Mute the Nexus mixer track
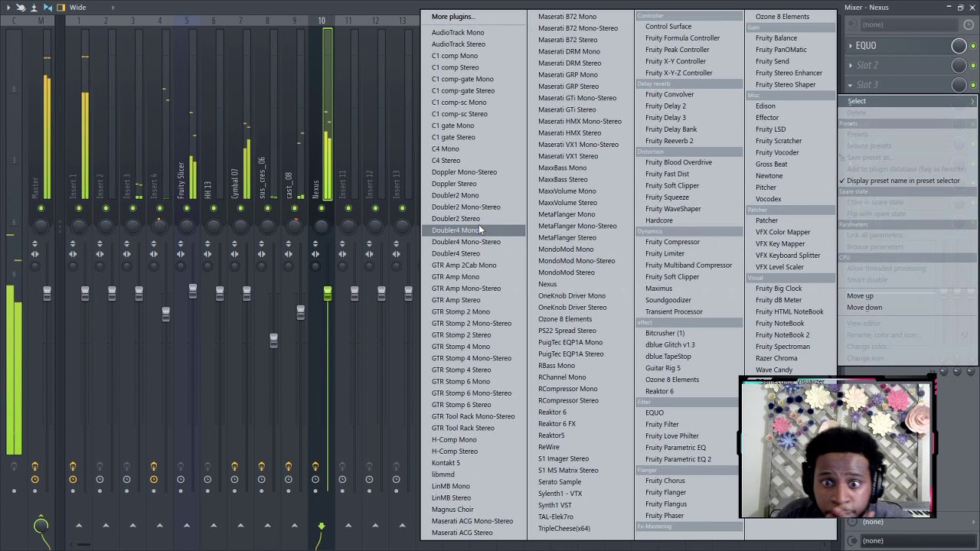980x551 pixels. click(x=322, y=208)
